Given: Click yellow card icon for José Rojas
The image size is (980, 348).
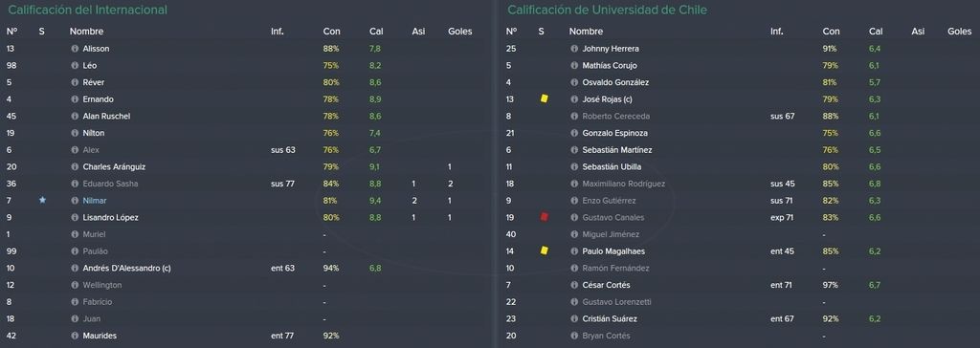Looking at the screenshot, I should (x=544, y=98).
